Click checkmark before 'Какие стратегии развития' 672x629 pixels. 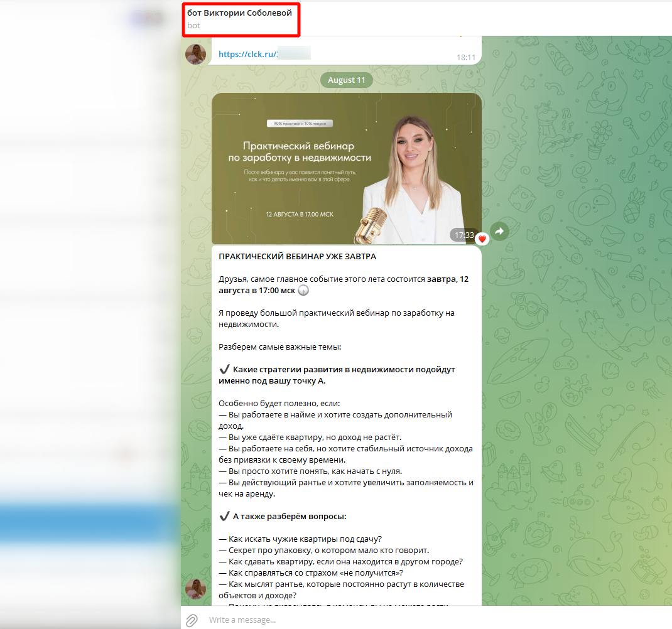coord(224,370)
